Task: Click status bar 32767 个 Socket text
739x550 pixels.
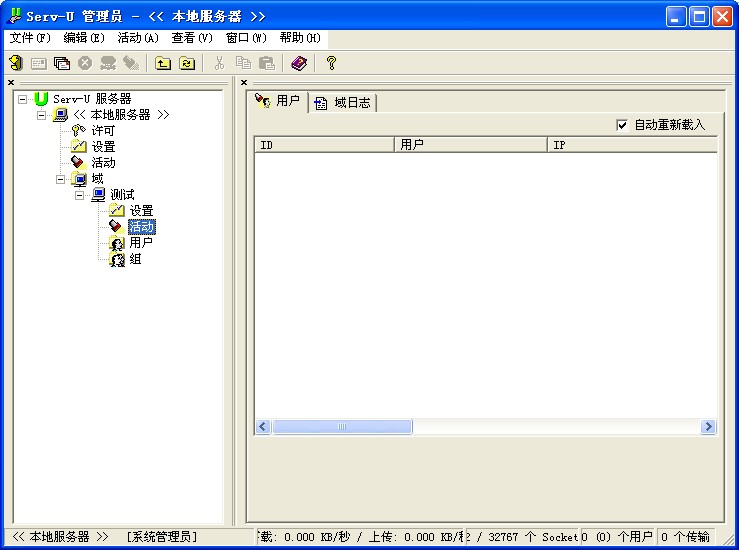Action: 533,537
